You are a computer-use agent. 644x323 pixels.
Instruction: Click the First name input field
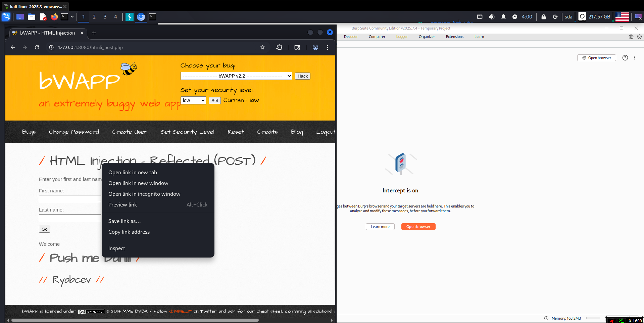click(x=70, y=199)
